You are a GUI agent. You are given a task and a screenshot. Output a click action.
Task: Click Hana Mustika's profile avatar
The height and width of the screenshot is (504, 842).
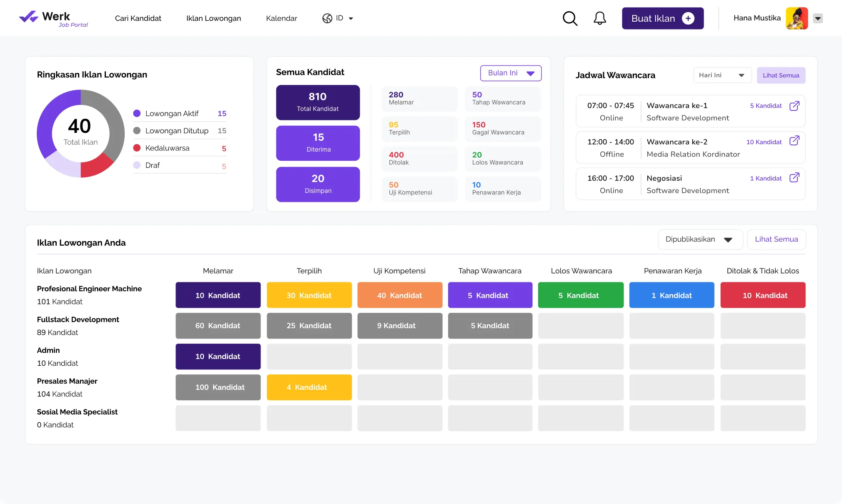pos(797,18)
